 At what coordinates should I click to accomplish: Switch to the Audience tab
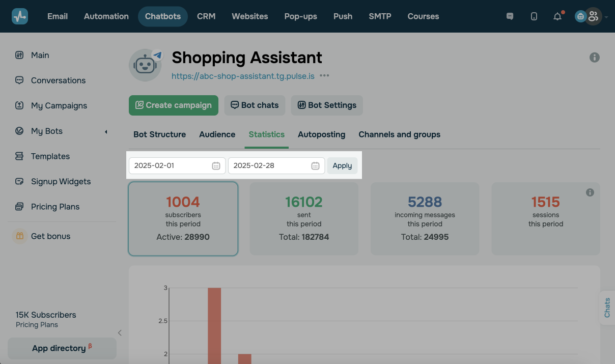217,134
